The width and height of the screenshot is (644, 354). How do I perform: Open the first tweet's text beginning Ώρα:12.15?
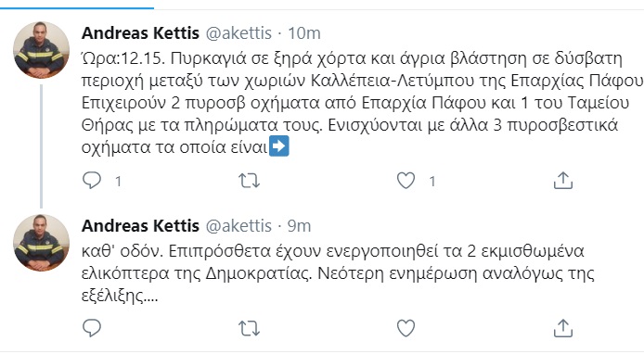pos(362,103)
